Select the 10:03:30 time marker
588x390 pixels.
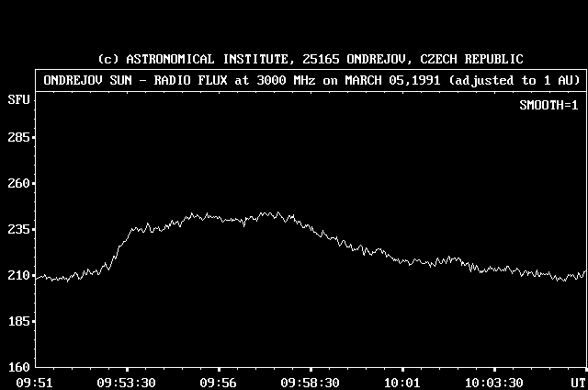(493, 382)
